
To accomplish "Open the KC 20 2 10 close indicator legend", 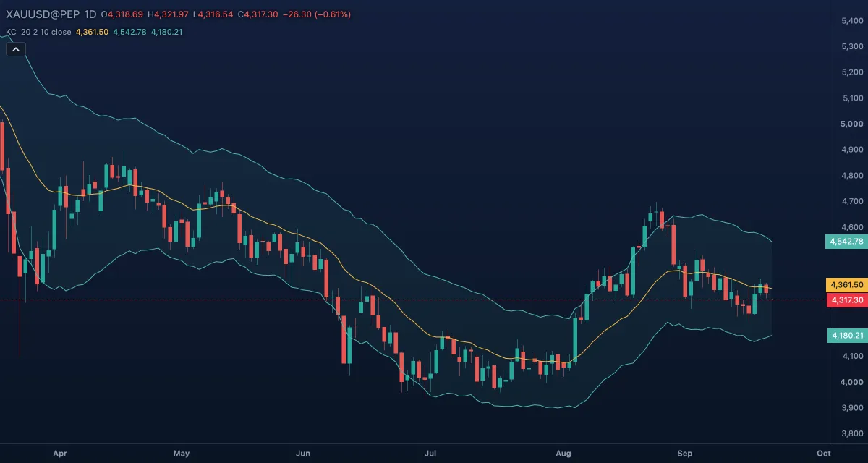I will (x=38, y=32).
